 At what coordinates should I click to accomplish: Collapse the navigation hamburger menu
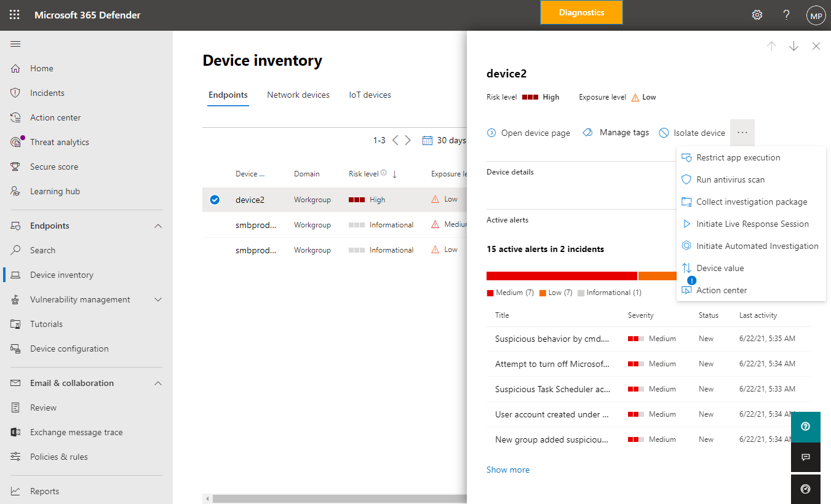click(x=16, y=44)
